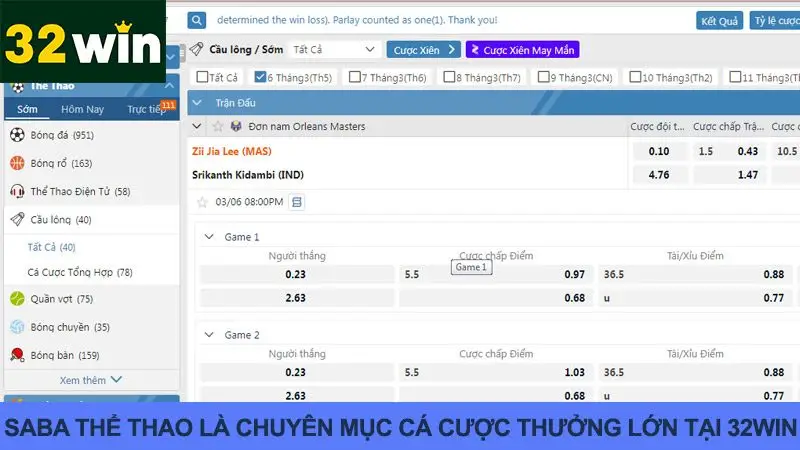Screen dimensions: 800x450
Task: Click the headset icon for Thể Thao Điện Tử
Action: (x=17, y=191)
